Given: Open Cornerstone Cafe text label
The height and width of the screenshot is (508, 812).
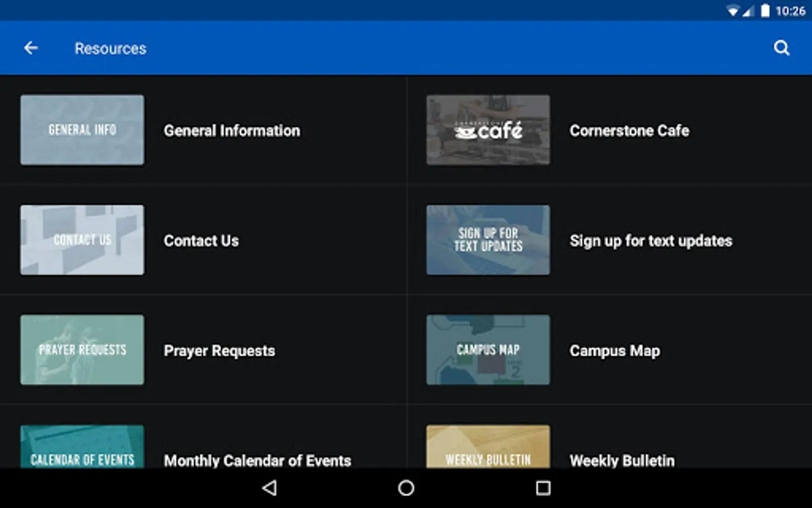Looking at the screenshot, I should click(629, 130).
